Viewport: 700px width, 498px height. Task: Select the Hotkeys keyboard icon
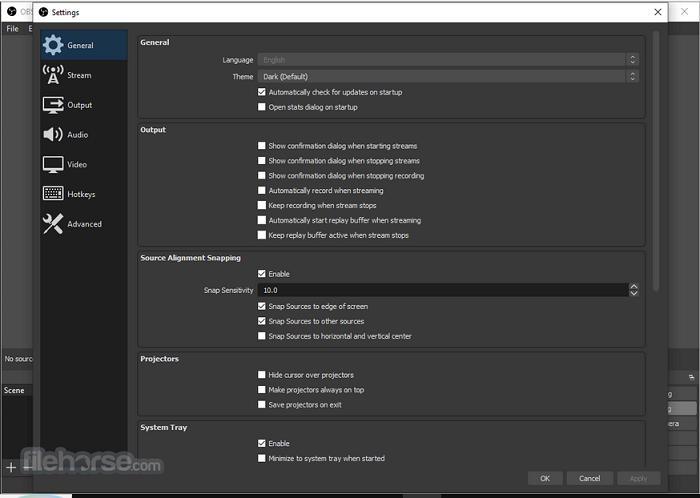coord(53,194)
